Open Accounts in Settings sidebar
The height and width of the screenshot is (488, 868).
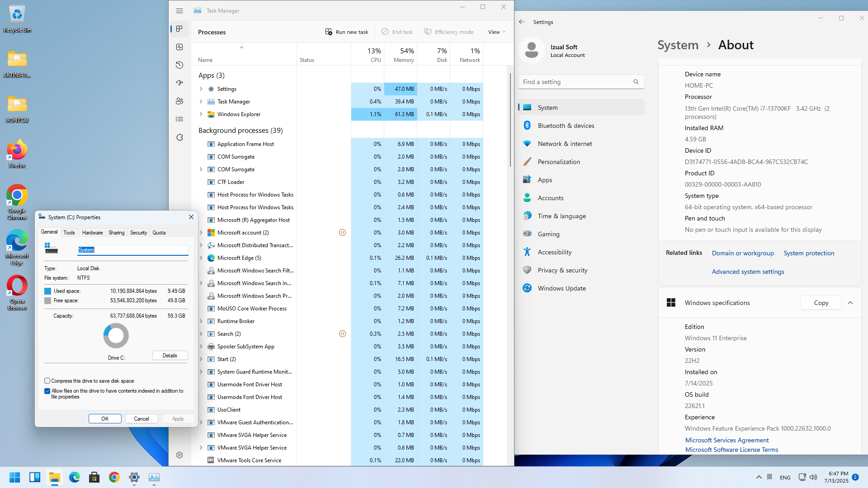pyautogui.click(x=581, y=198)
